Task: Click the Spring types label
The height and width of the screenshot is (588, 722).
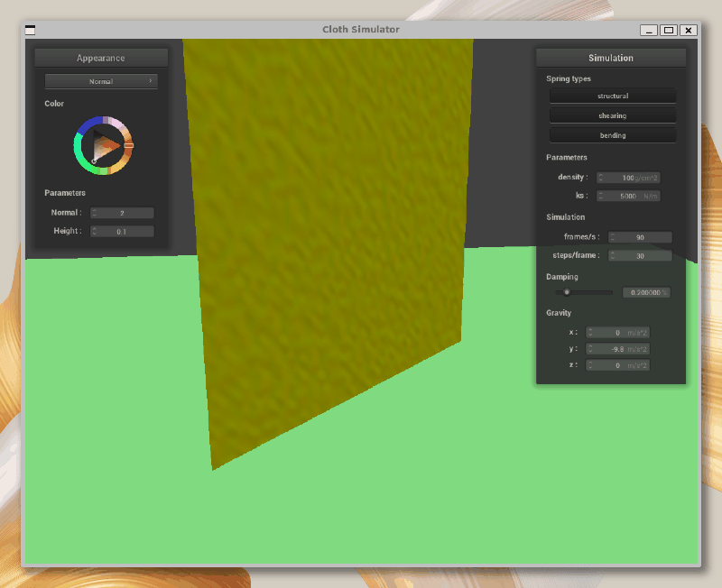Action: click(x=569, y=78)
